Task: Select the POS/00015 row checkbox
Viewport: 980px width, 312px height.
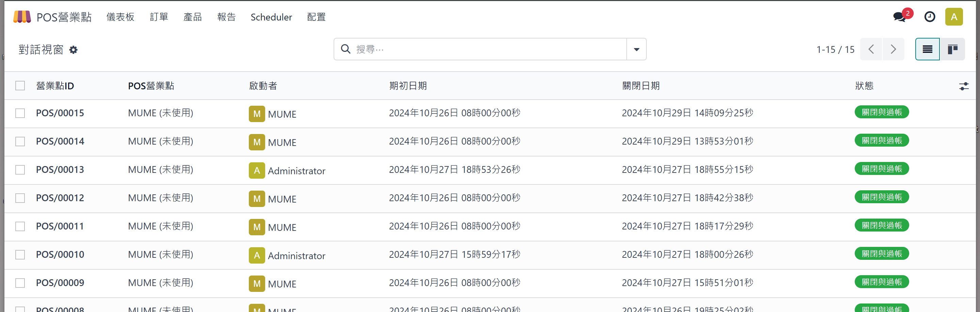Action: coord(20,113)
